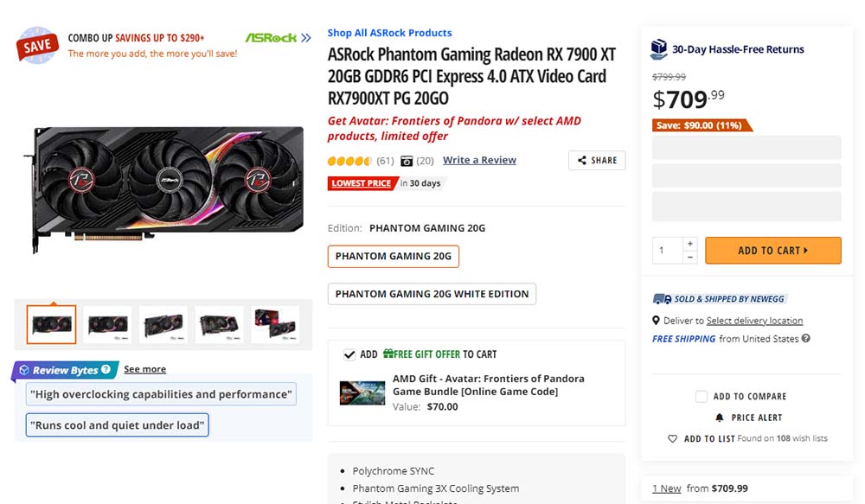
Task: Open Shop All ASRock Products
Action: (x=389, y=32)
